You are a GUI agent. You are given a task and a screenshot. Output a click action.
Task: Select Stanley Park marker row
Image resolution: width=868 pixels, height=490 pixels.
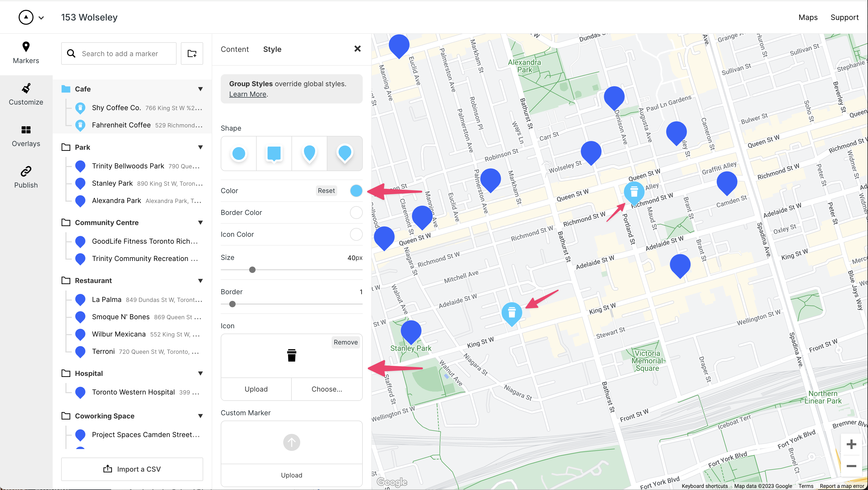point(139,183)
